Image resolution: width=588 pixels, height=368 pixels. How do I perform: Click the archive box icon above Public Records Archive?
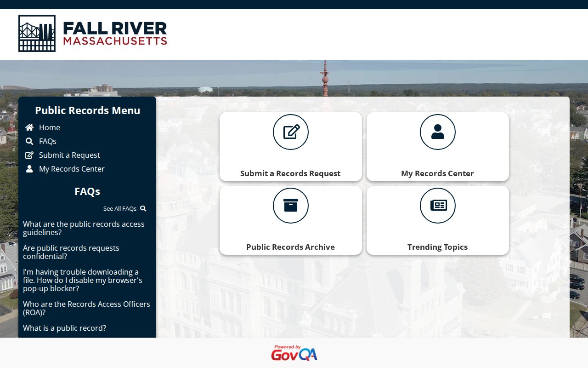[291, 206]
